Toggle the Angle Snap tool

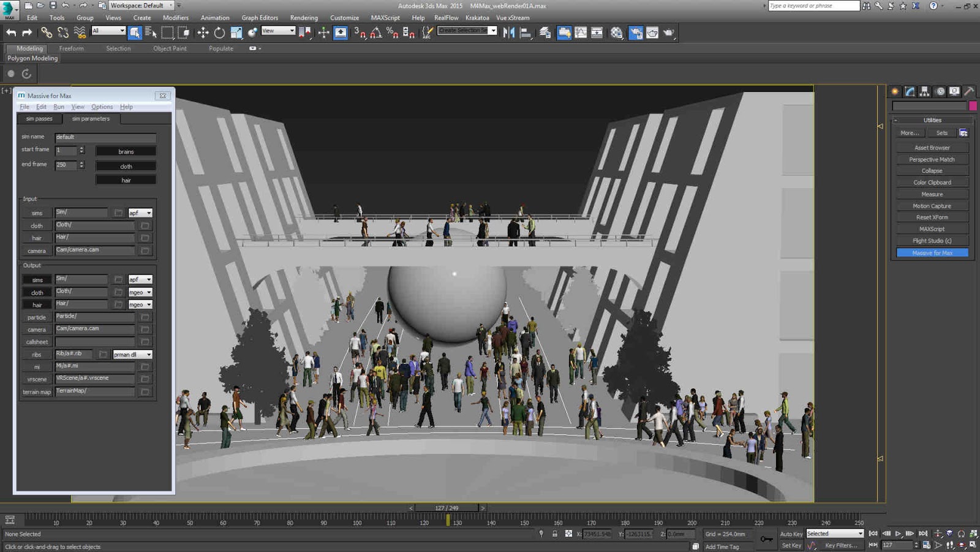click(x=376, y=33)
